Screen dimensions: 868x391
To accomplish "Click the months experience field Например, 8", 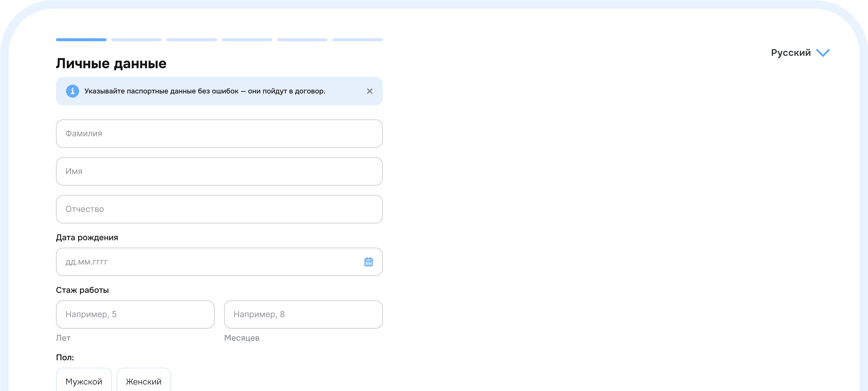I will pos(303,315).
